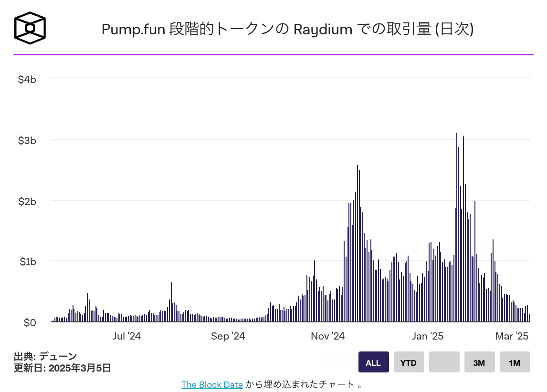Viewport: 547px width, 392px height.
Task: Select the 1M time range button
Action: click(x=515, y=362)
